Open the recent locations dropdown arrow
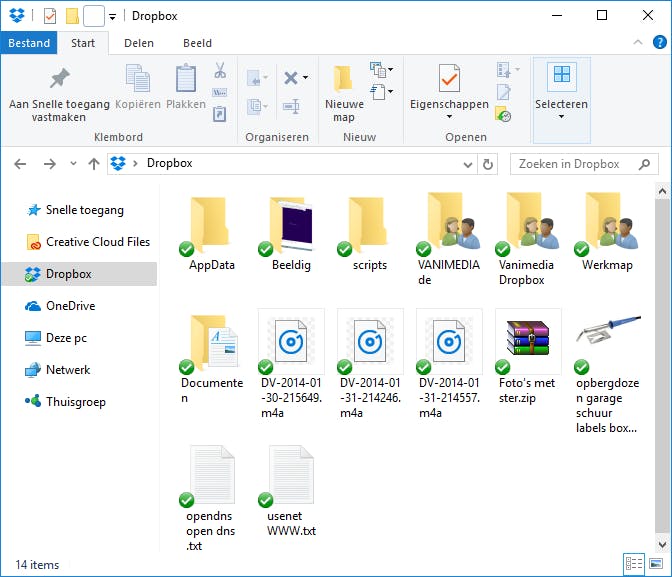This screenshot has width=672, height=577. [x=73, y=163]
